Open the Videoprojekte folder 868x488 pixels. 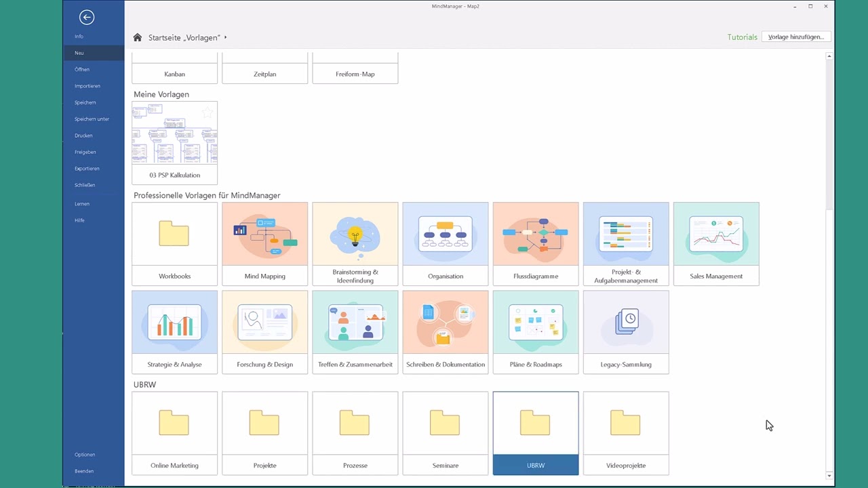point(625,433)
